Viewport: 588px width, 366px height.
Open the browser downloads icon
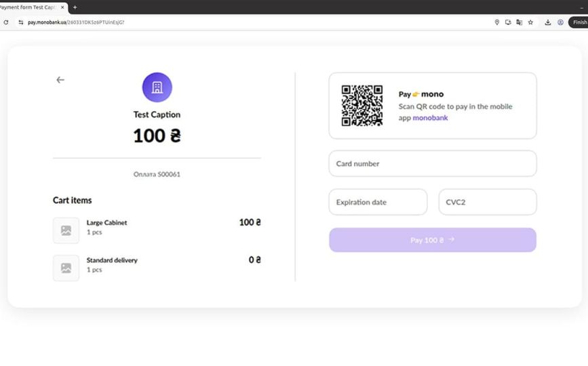point(548,22)
